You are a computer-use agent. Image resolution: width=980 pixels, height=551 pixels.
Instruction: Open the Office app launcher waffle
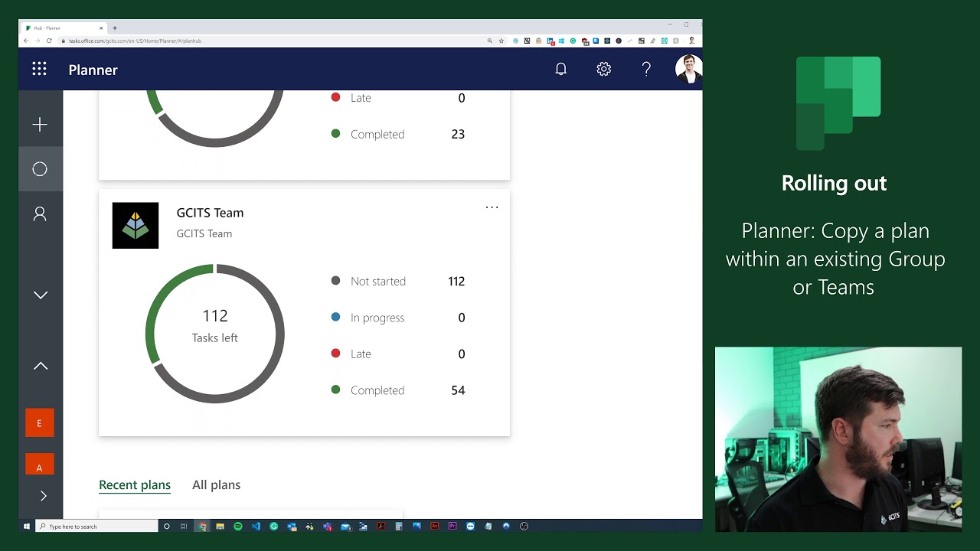(x=39, y=70)
